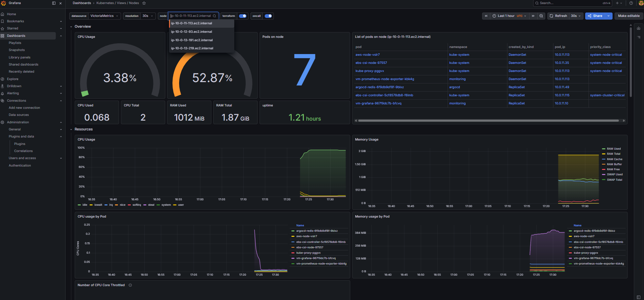Open the Last 1 hour time picker
644x300 pixels.
(509, 16)
